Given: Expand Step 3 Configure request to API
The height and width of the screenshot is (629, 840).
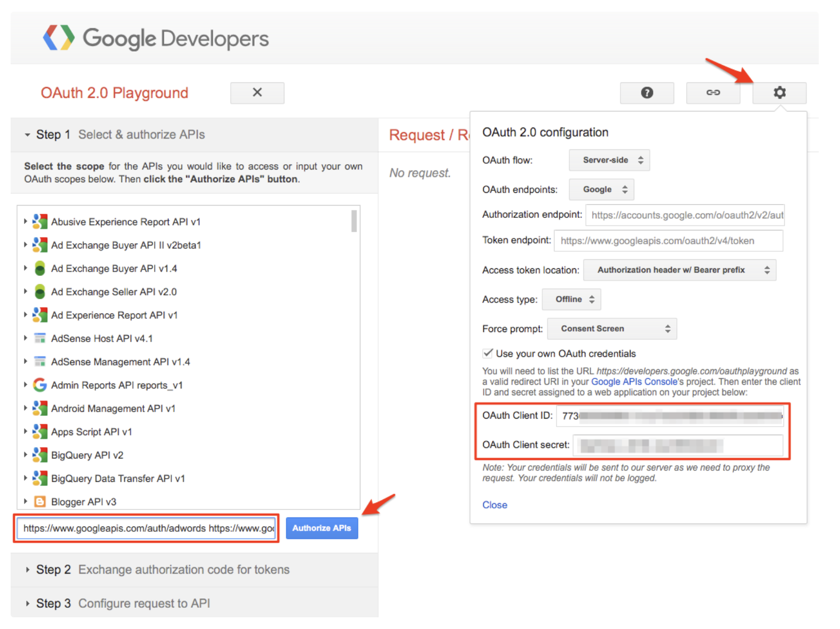Looking at the screenshot, I should pyautogui.click(x=28, y=603).
